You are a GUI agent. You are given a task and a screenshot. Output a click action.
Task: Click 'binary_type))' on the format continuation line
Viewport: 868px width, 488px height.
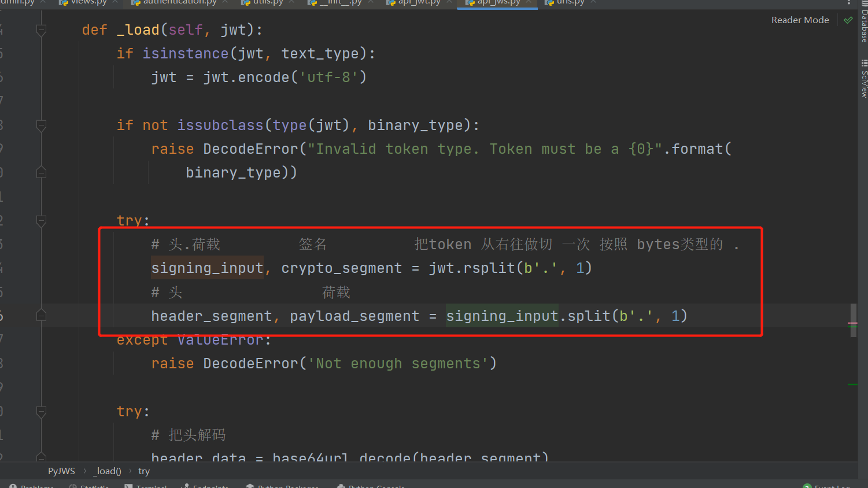241,173
